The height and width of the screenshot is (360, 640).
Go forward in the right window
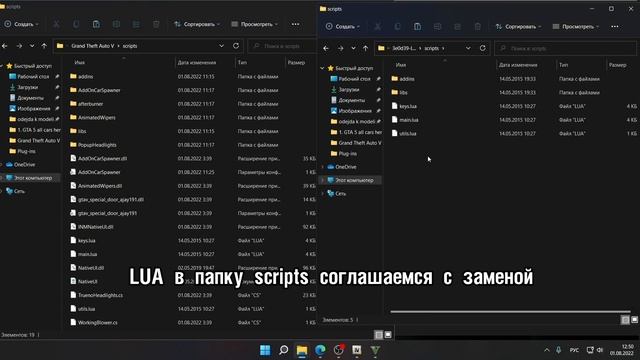tap(340, 48)
